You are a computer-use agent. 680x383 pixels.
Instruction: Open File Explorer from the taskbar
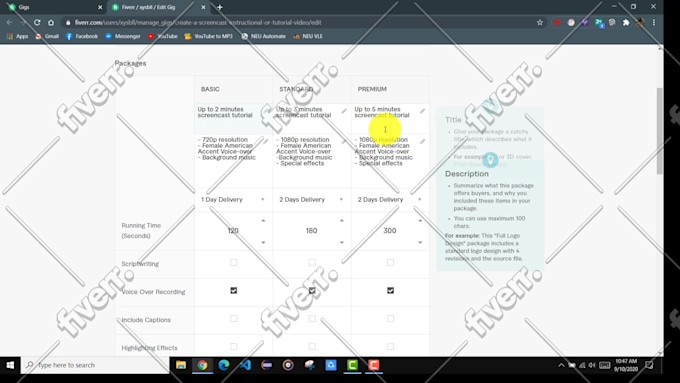[x=181, y=365]
